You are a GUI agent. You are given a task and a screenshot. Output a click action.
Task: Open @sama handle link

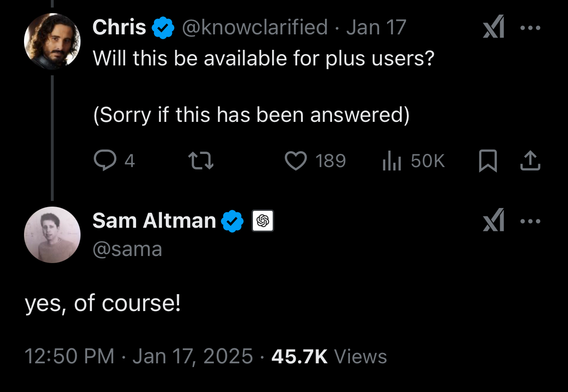point(127,249)
